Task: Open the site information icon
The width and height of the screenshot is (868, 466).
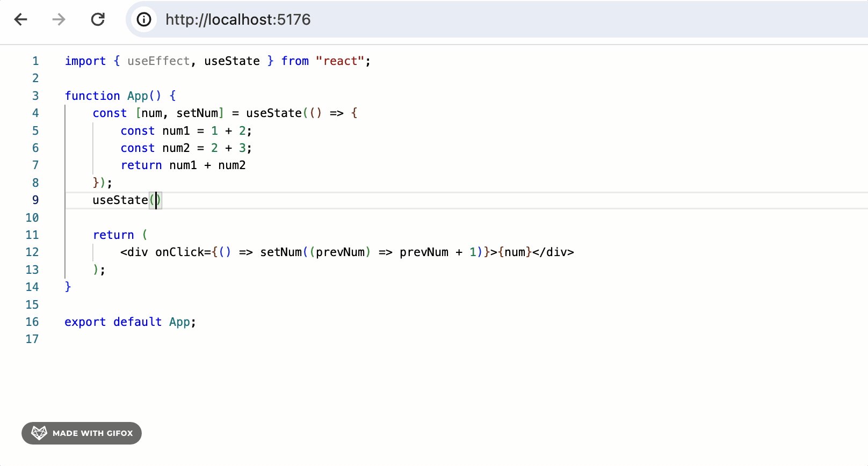Action: (x=144, y=20)
